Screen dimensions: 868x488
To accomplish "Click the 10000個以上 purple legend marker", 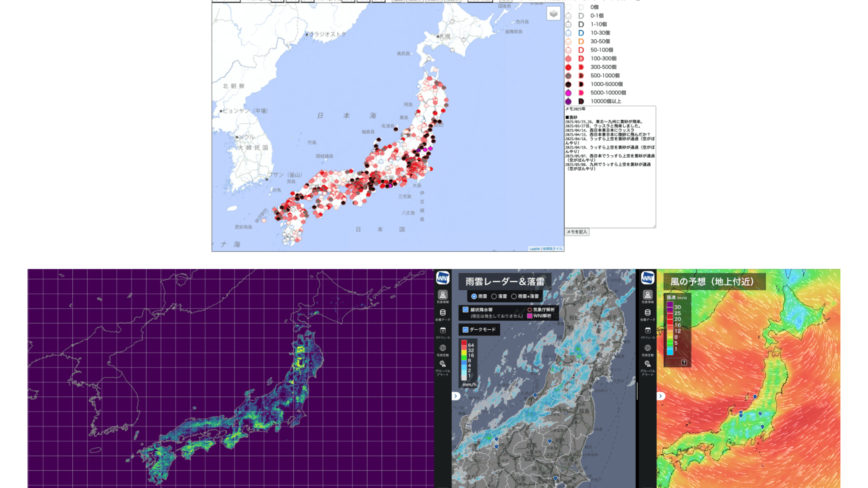I will pyautogui.click(x=568, y=101).
